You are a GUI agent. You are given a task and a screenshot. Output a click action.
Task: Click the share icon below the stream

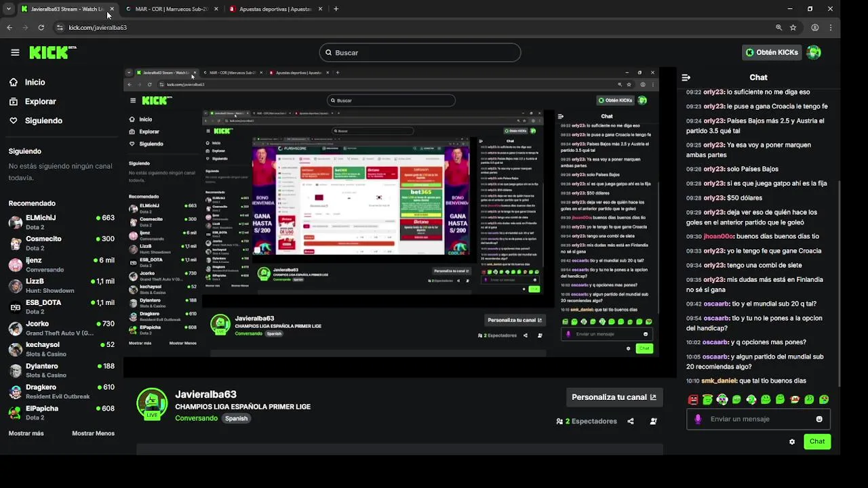[x=631, y=421]
